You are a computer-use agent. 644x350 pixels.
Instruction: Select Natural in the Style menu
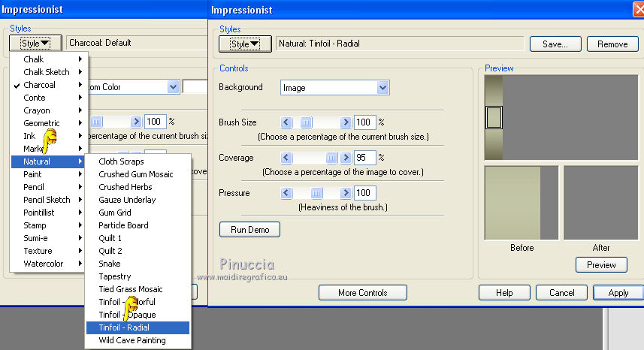coord(47,161)
